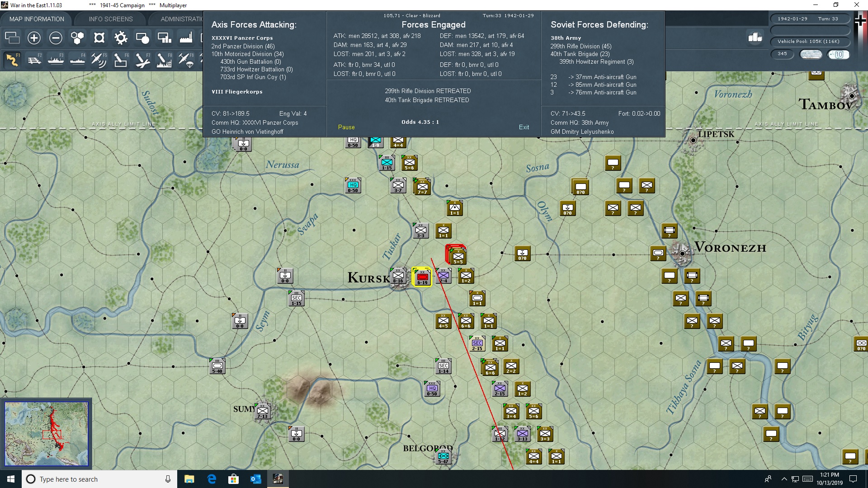
Task: Click the zoom in plus icon
Action: point(34,38)
